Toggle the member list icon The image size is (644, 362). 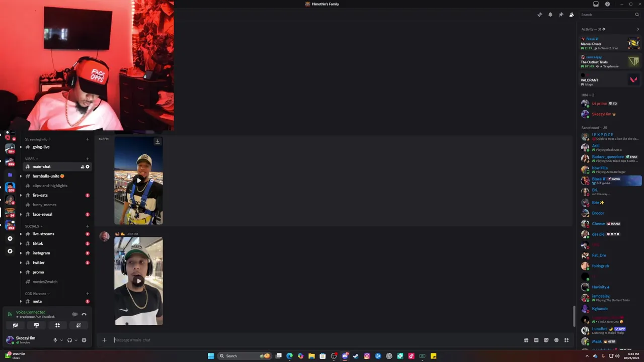572,15
